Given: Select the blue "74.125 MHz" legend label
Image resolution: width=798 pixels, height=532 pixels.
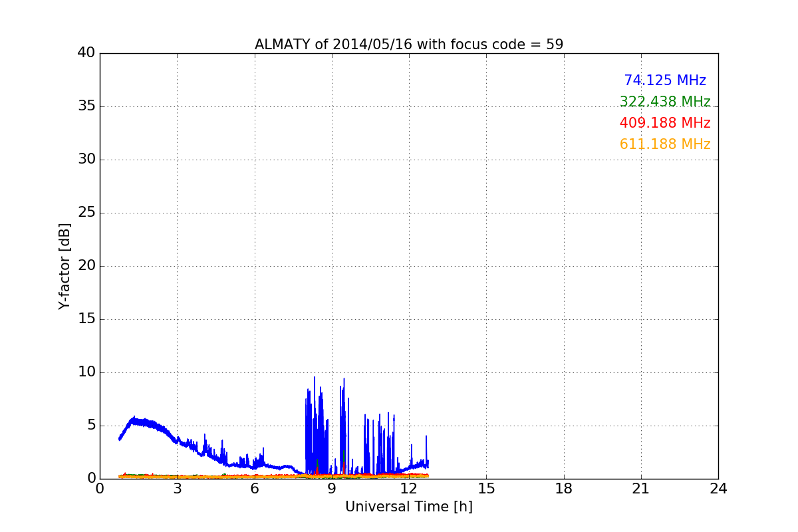Looking at the screenshot, I should click(x=665, y=80).
